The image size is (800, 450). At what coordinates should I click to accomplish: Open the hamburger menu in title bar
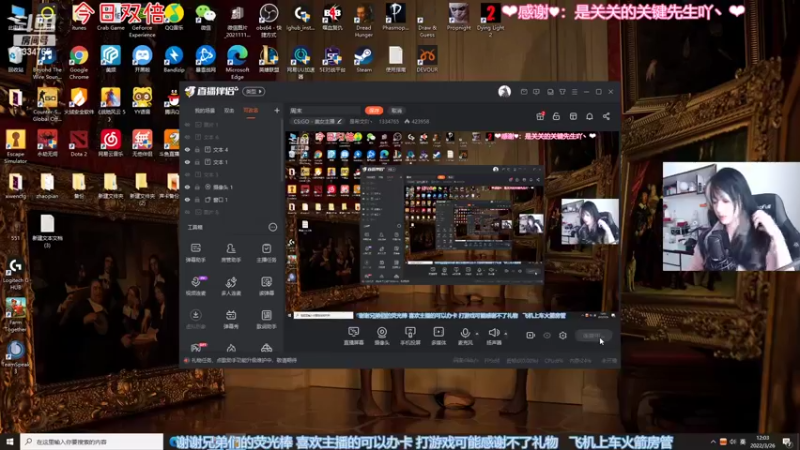click(x=574, y=92)
